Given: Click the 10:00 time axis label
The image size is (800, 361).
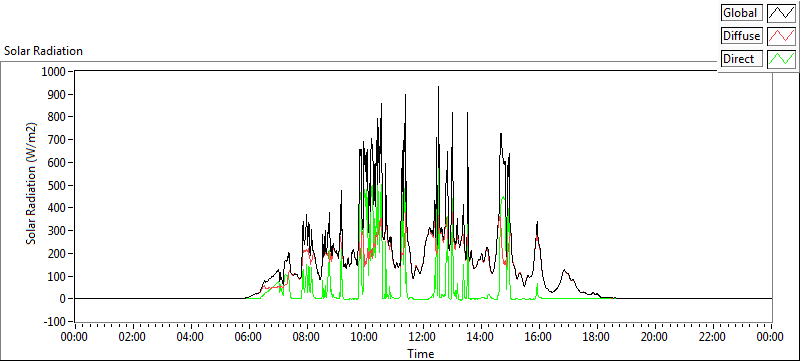Looking at the screenshot, I should click(x=365, y=337).
